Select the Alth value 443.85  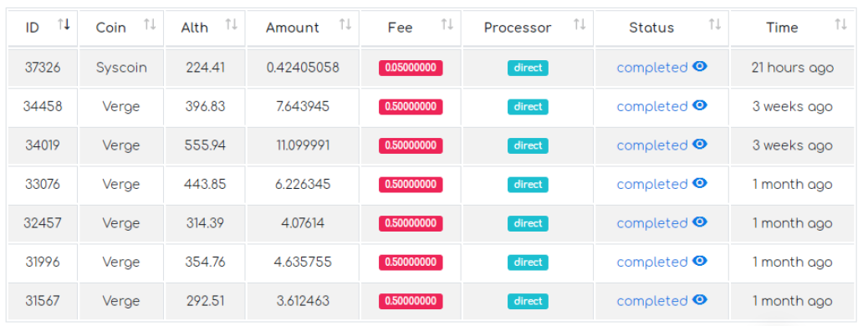coord(206,184)
